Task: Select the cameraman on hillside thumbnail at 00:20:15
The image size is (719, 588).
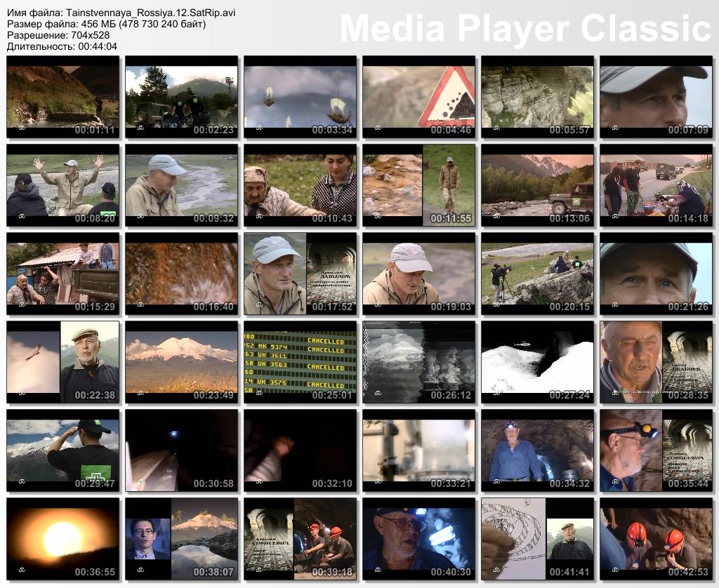Action: click(537, 274)
